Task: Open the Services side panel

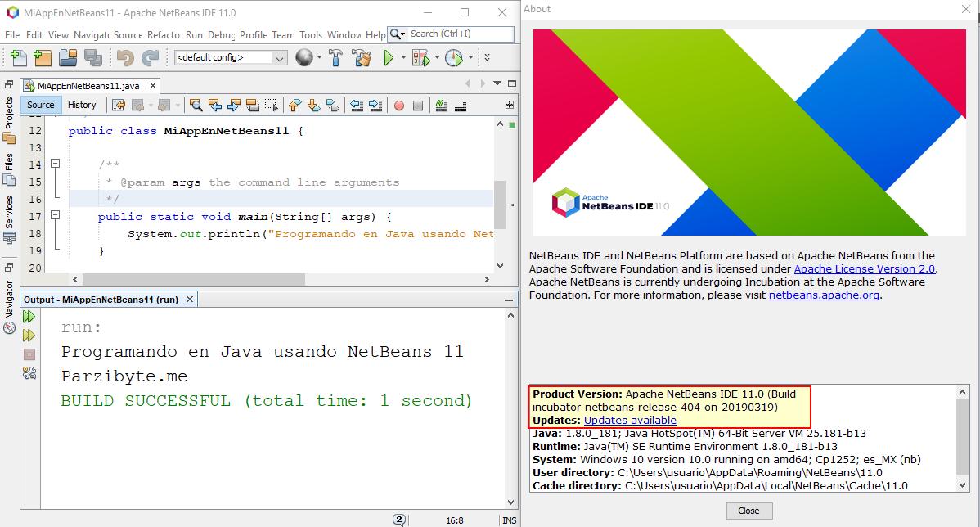Action: coord(9,218)
